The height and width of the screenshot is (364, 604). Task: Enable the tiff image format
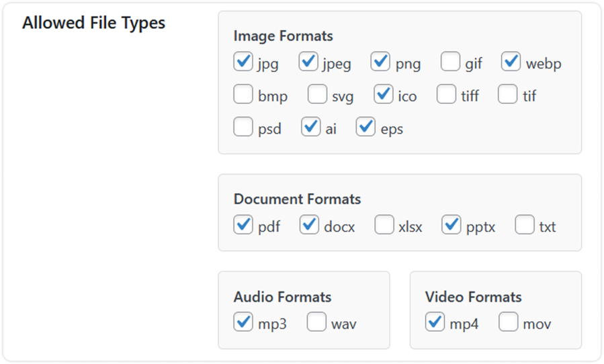tap(446, 95)
